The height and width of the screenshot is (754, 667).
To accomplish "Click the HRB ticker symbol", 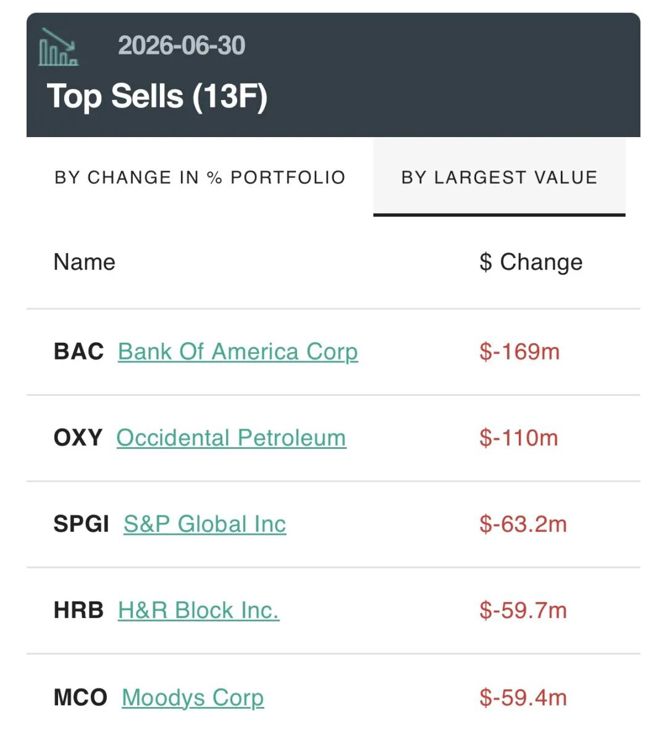I will click(x=78, y=610).
